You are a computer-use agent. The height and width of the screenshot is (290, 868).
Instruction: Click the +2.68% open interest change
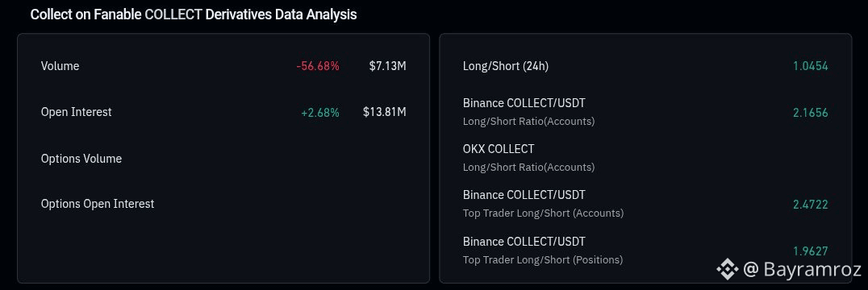(x=320, y=112)
